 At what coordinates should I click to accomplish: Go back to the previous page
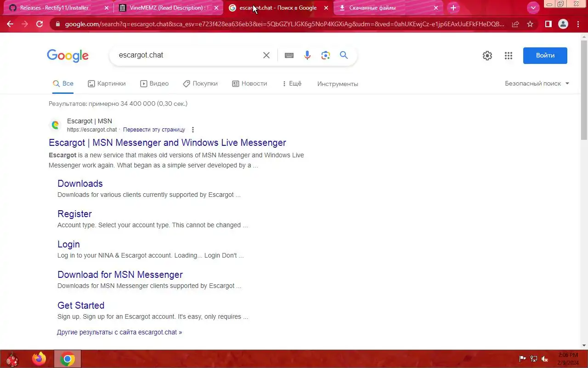tap(10, 24)
